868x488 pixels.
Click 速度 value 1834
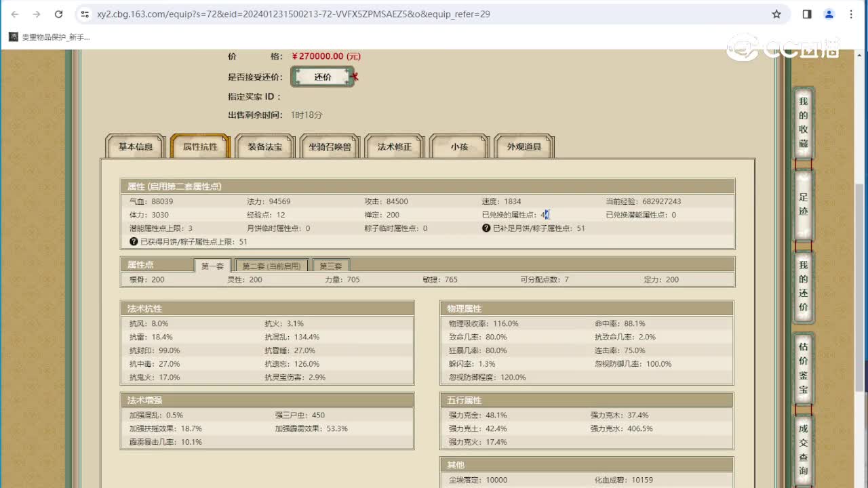(x=513, y=201)
